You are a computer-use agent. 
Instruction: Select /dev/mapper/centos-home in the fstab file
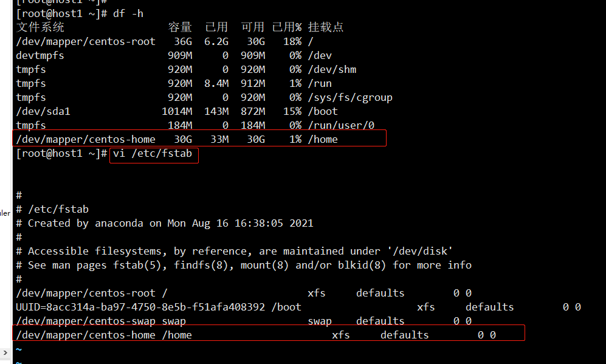click(86, 335)
